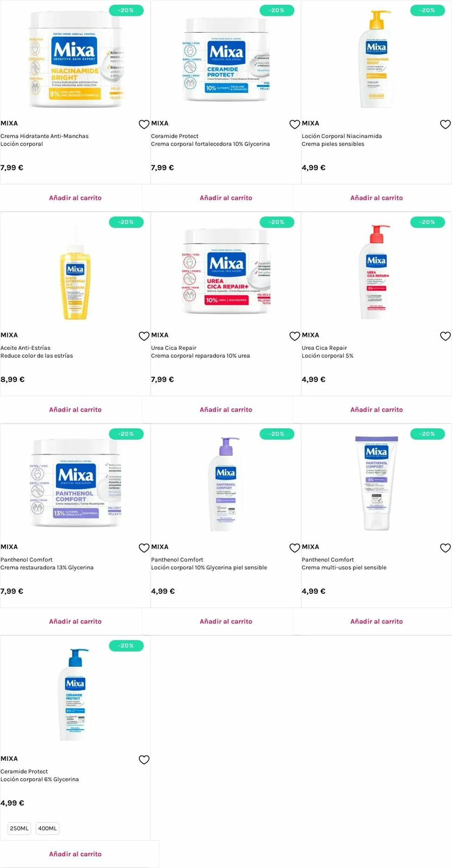Add Urea Cica Repair Loción 5% to cart
This screenshot has width=452, height=868.
click(x=376, y=409)
